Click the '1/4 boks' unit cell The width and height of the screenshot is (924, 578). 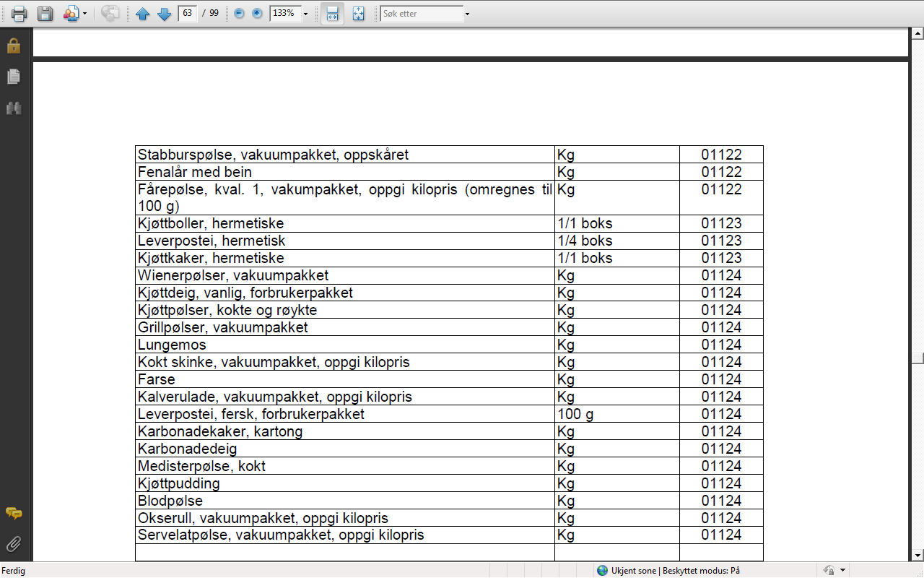[x=617, y=241]
